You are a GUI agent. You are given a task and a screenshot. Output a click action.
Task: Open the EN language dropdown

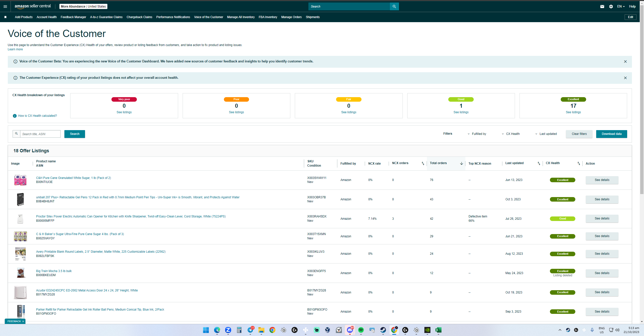[x=621, y=7]
